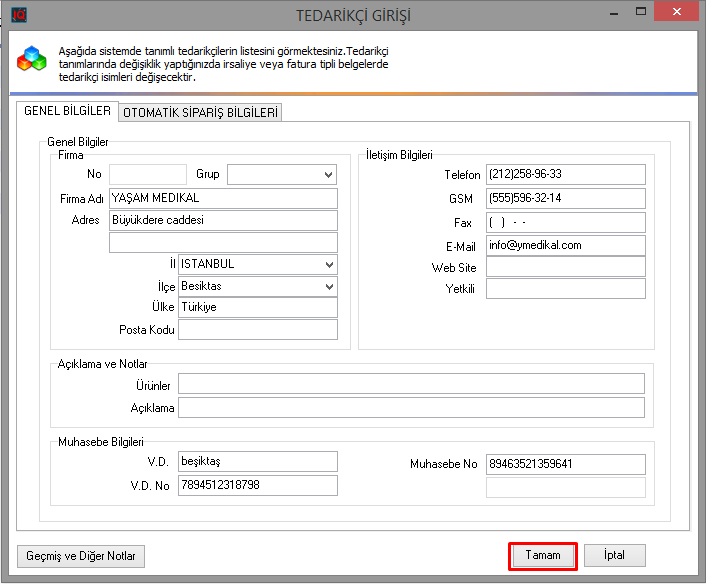Image resolution: width=706 pixels, height=584 pixels.
Task: Click the Muhasebe No field
Action: pyautogui.click(x=565, y=464)
